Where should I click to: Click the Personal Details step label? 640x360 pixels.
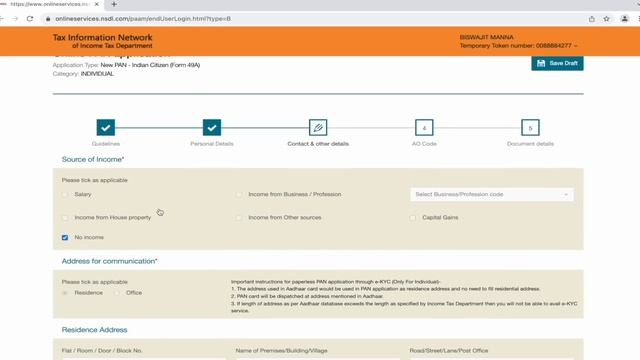click(212, 144)
